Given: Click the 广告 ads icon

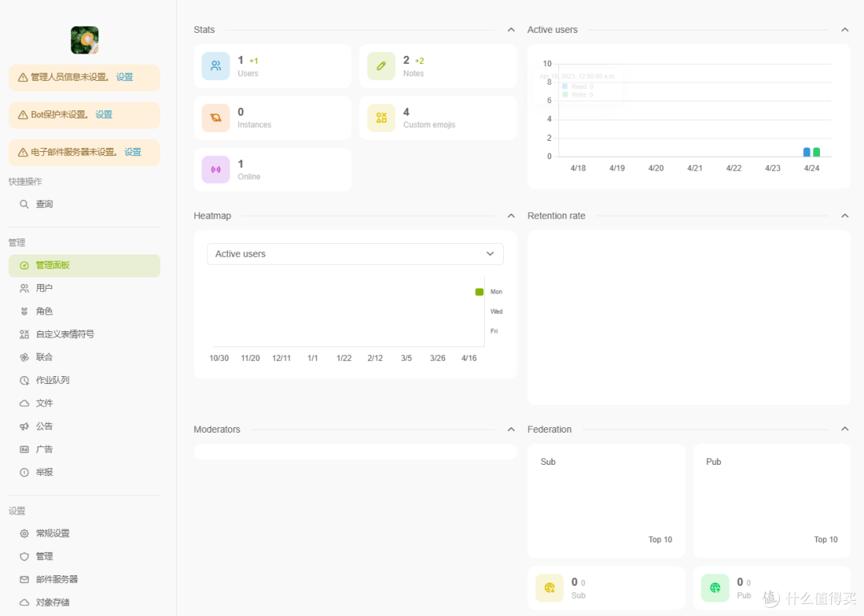Looking at the screenshot, I should click(24, 450).
